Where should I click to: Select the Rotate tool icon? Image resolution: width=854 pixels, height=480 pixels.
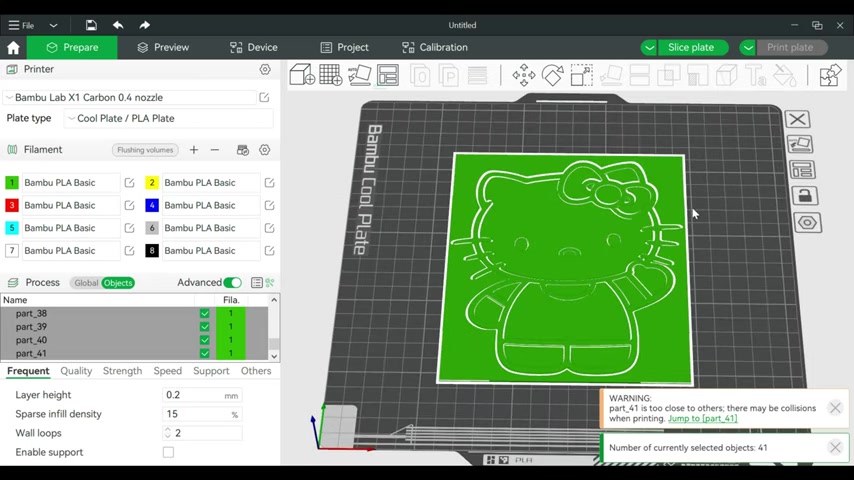click(x=552, y=75)
